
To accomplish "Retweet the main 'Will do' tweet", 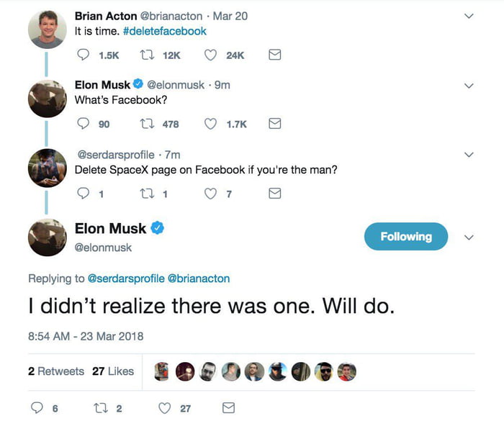I will [101, 408].
